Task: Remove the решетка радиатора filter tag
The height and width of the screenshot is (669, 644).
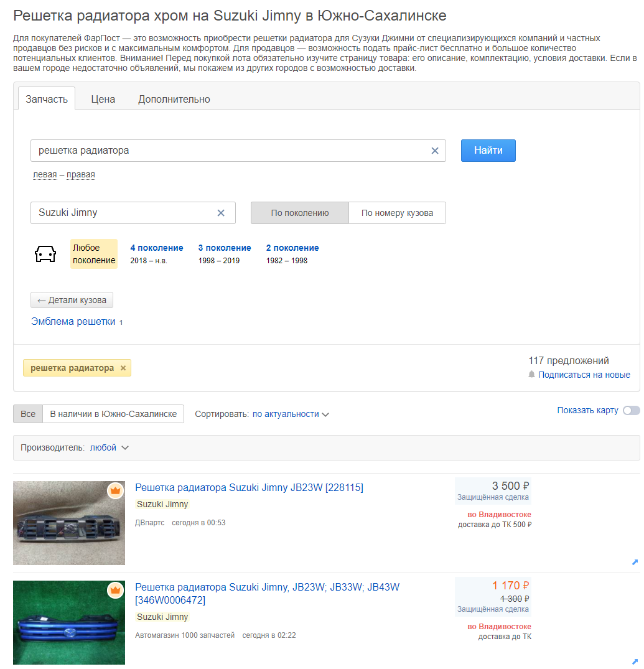Action: (123, 368)
